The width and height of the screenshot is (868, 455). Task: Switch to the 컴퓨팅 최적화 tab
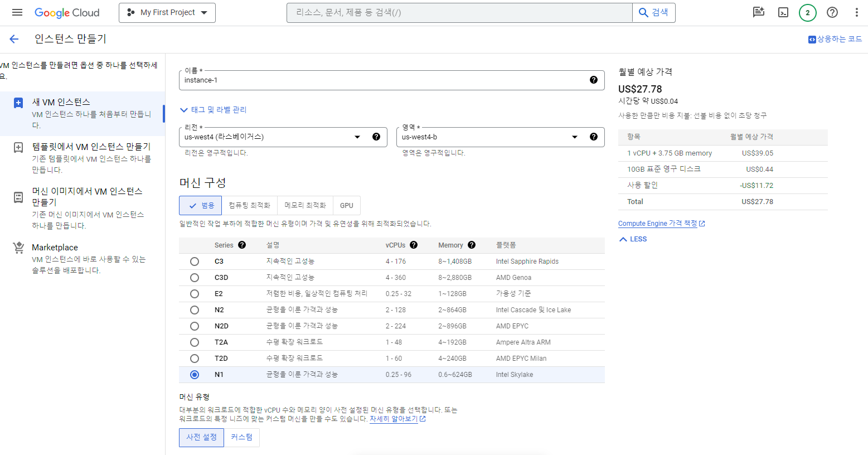[x=250, y=205]
